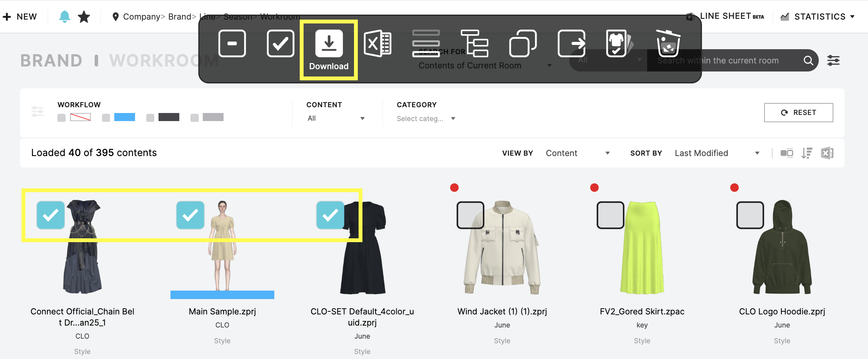Expand the Category selection dropdown

point(426,118)
